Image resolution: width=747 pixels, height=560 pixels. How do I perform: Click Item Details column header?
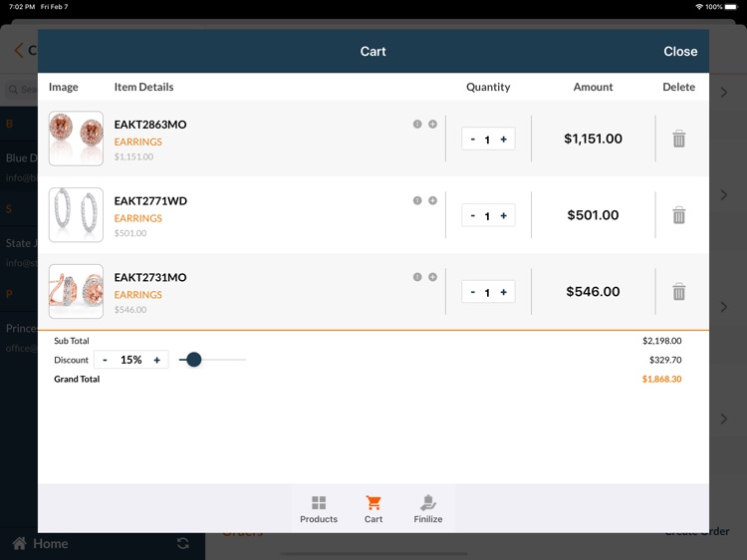point(143,87)
